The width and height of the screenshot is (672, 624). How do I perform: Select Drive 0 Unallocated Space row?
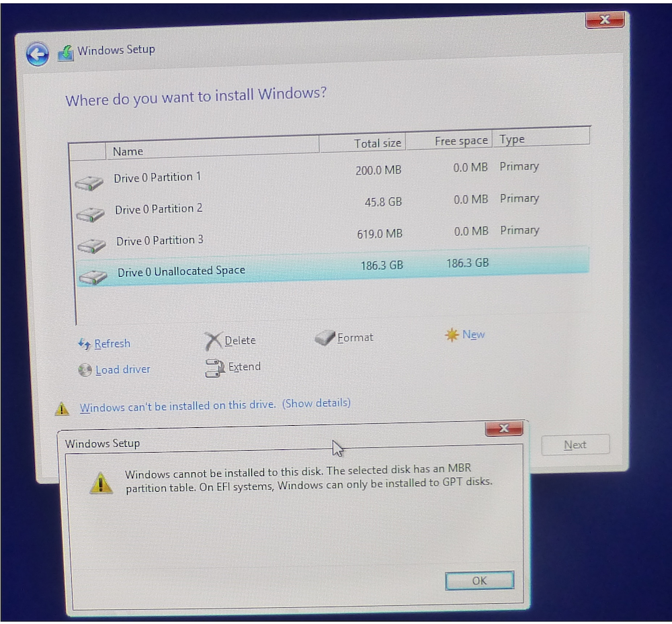(x=333, y=267)
